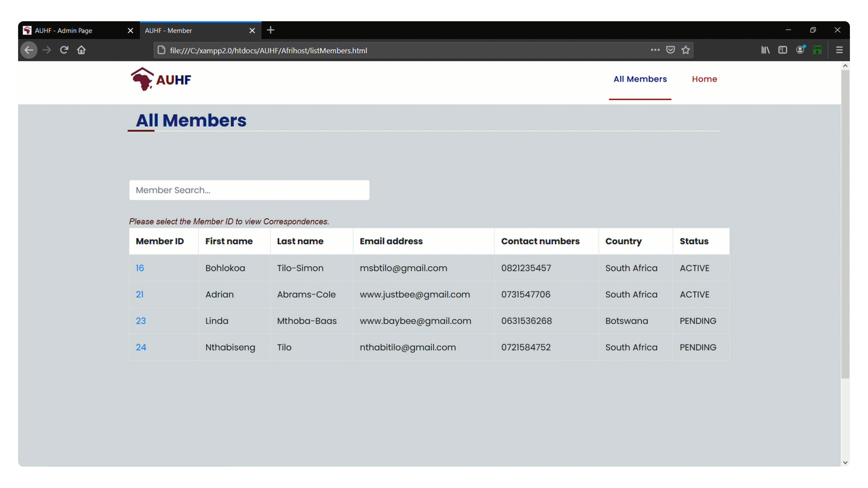Save page to Pocket icon
This screenshot has width=868, height=488.
pyautogui.click(x=670, y=50)
